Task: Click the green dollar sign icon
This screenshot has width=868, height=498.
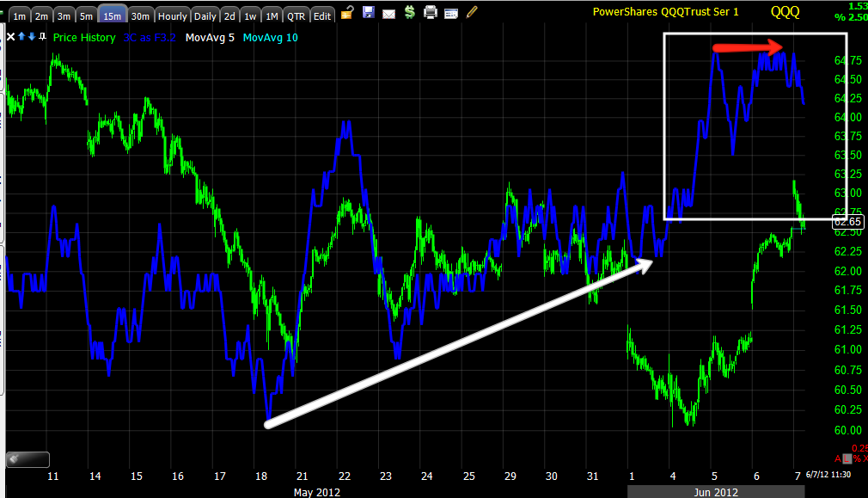Action: click(410, 12)
